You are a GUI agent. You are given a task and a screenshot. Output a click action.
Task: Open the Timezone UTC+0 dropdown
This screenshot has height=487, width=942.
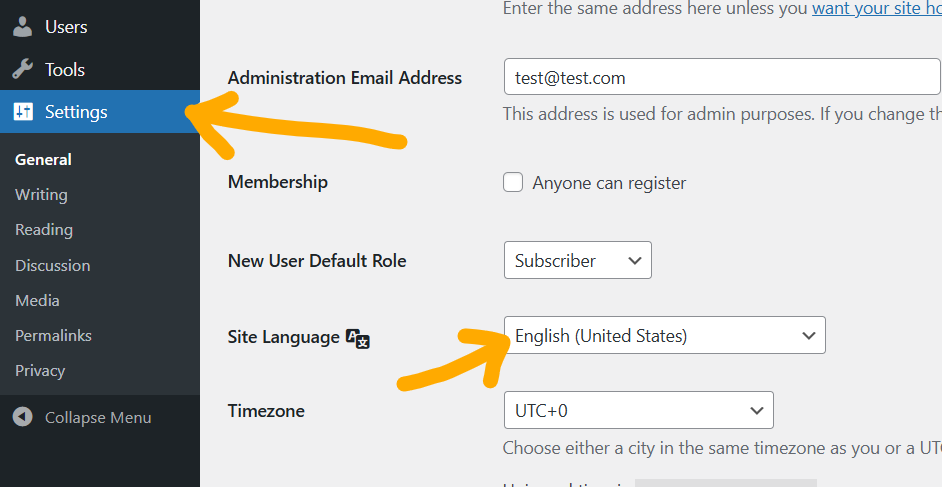click(637, 411)
